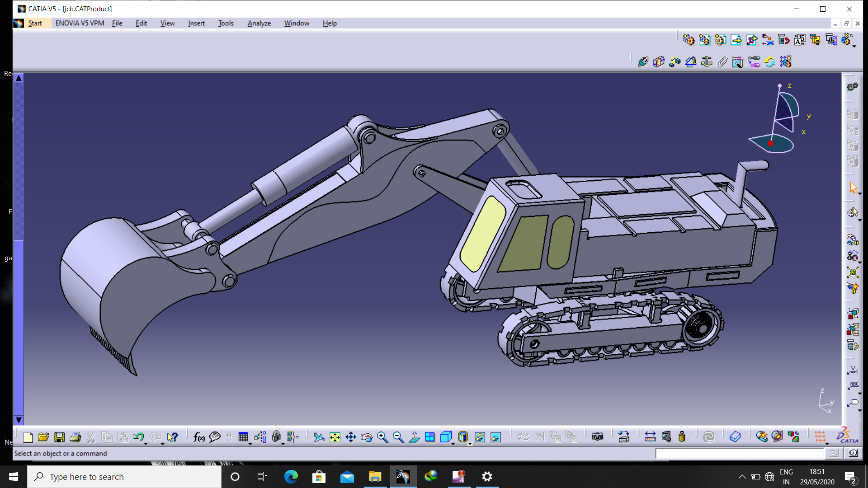Click the Capture camera icon
This screenshot has height=488, width=868.
(597, 437)
